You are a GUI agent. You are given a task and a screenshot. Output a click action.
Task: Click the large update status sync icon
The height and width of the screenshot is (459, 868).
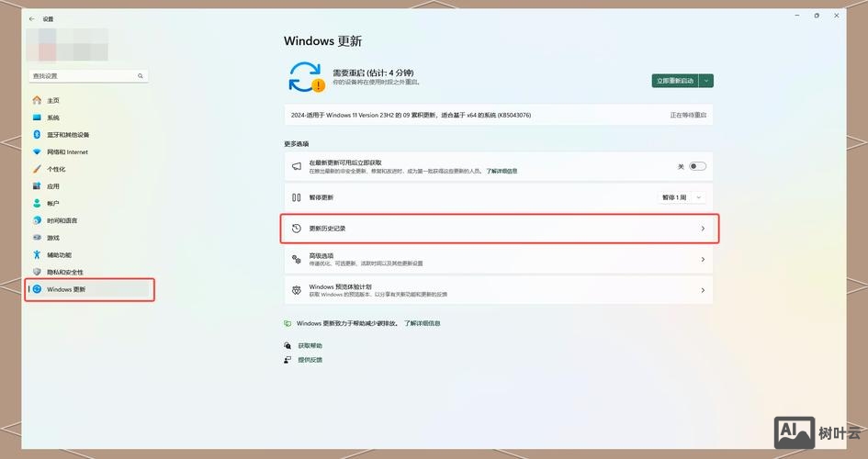pos(306,77)
